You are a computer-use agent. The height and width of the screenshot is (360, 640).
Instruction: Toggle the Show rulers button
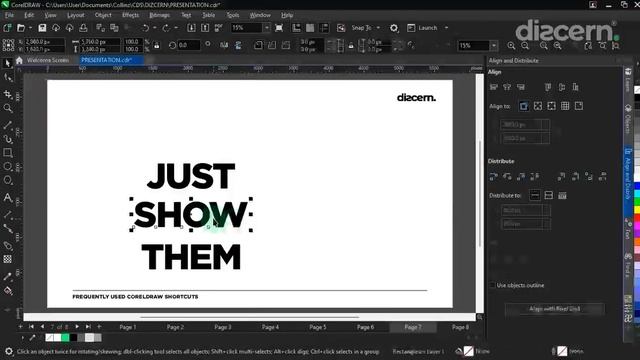[296, 28]
